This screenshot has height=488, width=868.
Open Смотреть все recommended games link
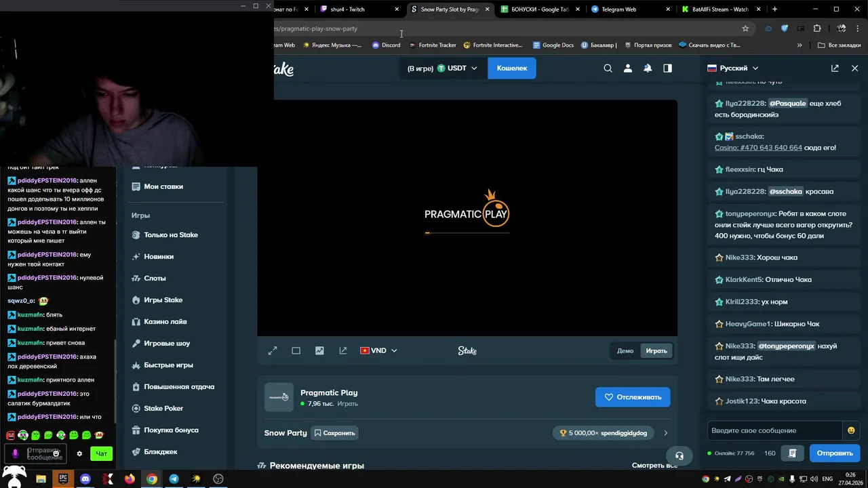click(654, 466)
